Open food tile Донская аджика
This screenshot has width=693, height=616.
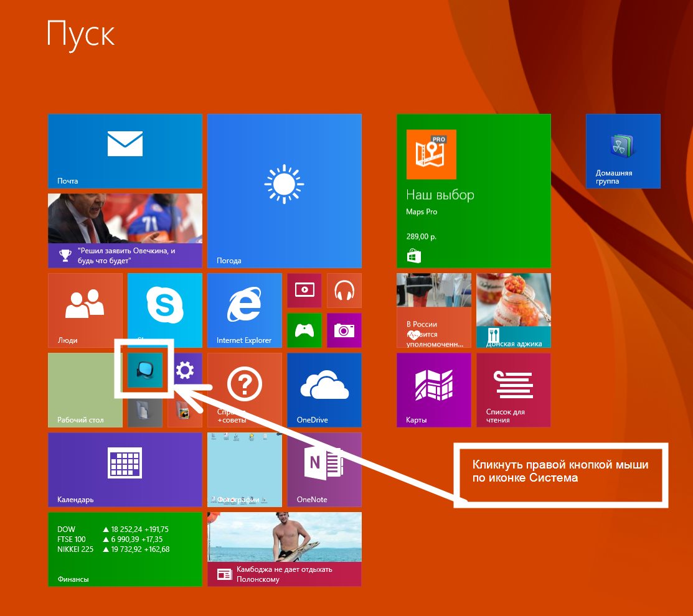coord(514,310)
